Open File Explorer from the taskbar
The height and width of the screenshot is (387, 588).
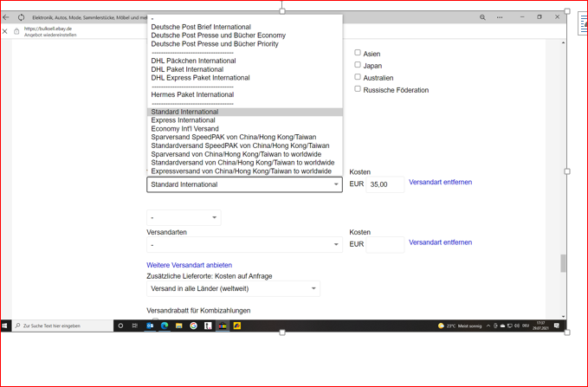point(179,326)
